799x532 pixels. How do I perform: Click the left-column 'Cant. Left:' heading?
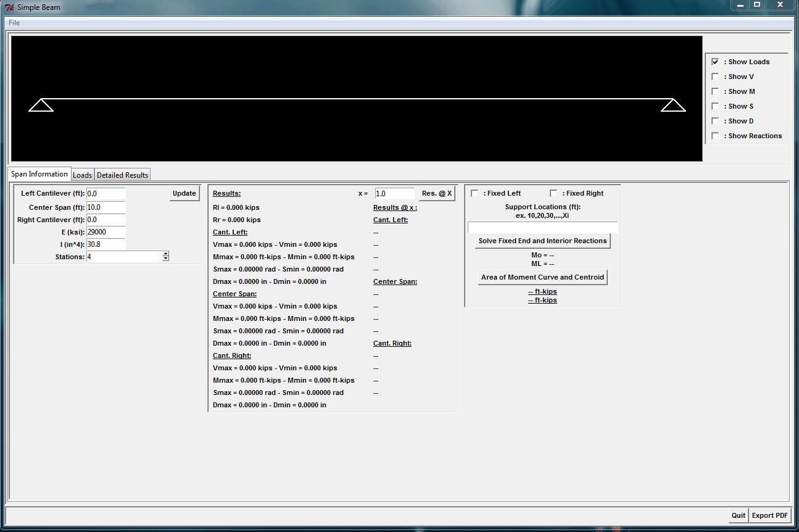point(230,232)
